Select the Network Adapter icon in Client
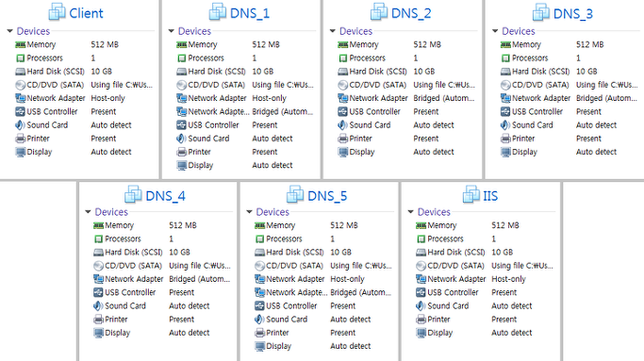This screenshot has width=644, height=361. (x=20, y=99)
